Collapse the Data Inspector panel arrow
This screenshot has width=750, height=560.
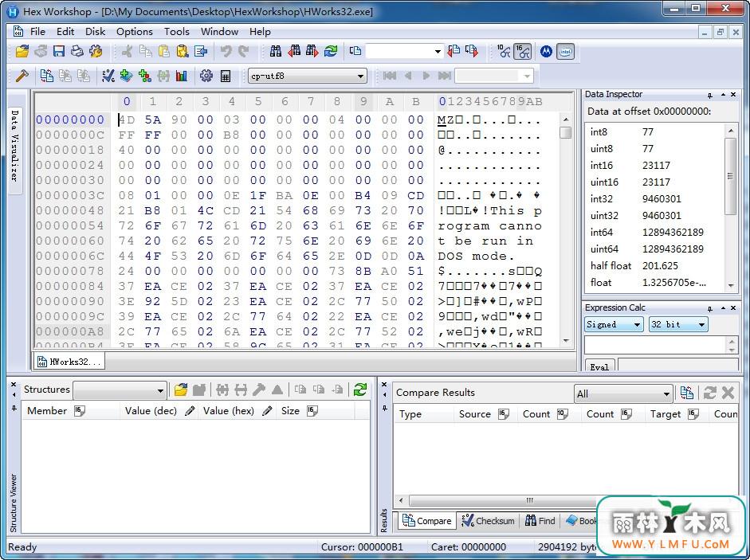(723, 95)
